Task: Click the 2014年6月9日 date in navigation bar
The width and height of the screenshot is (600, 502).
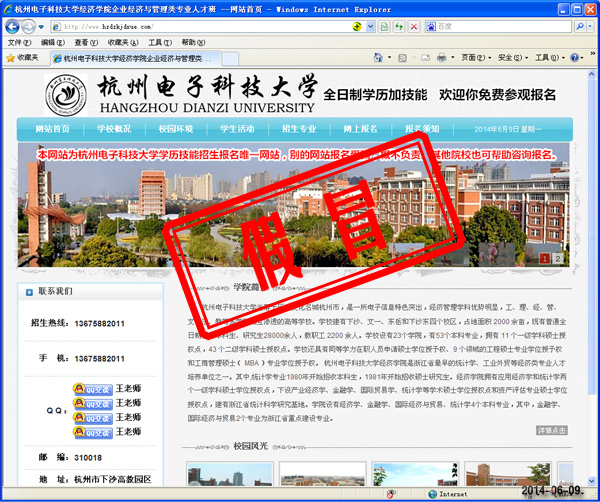Action: click(x=508, y=129)
